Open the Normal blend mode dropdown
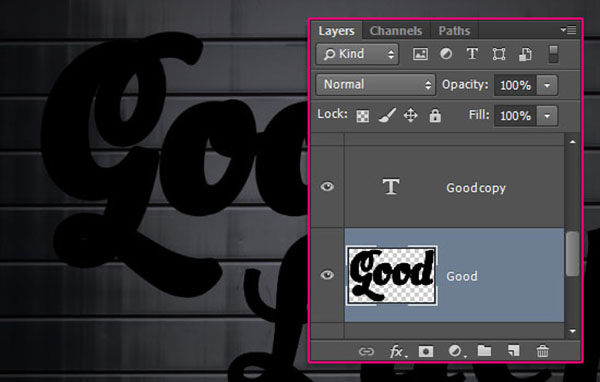Screen dimensions: 600x382 click(x=376, y=85)
